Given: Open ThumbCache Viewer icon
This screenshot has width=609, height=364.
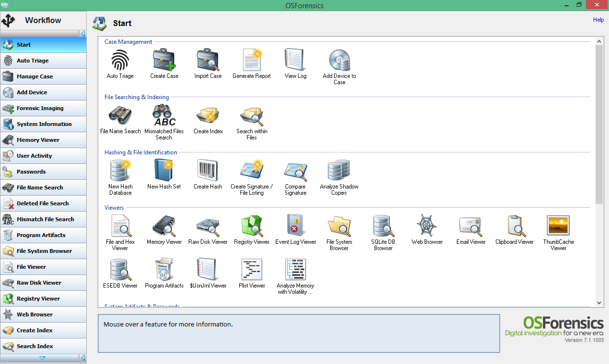Looking at the screenshot, I should (558, 226).
